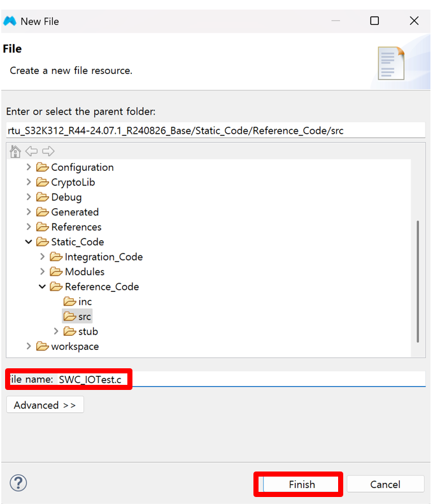This screenshot has height=504, width=433.
Task: Expand the Generated folder
Action: click(x=29, y=212)
